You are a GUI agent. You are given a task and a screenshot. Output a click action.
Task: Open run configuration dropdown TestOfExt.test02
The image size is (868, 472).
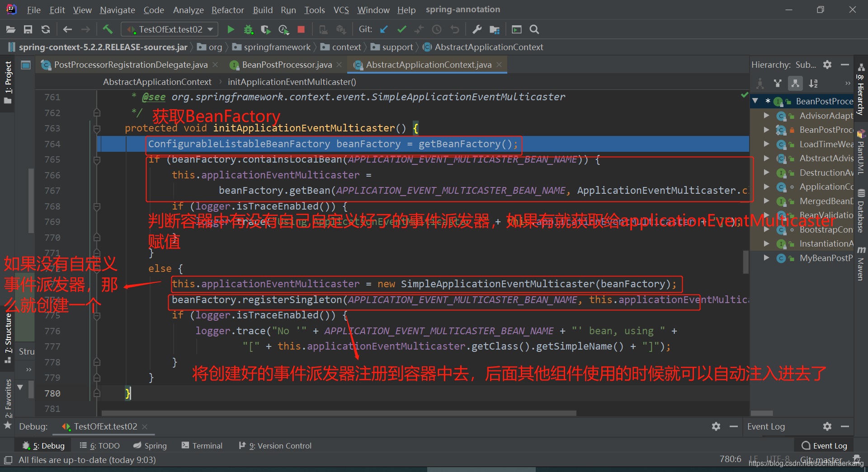coord(170,29)
